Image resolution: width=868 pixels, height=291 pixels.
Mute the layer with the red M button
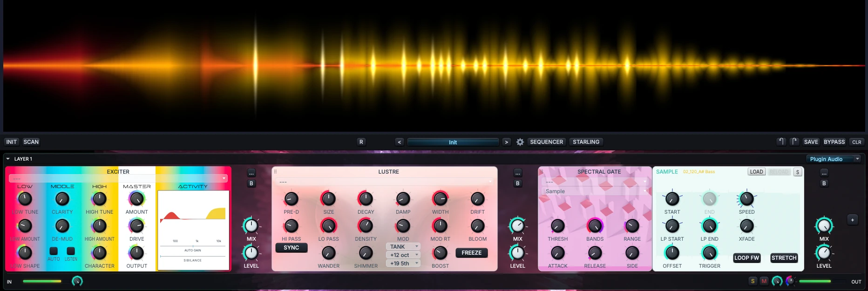[764, 281]
